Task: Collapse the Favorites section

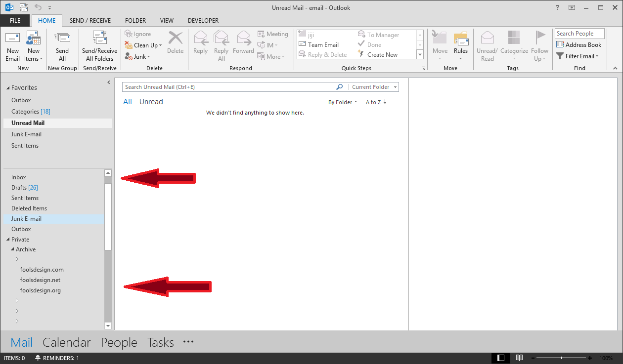Action: [x=7, y=87]
